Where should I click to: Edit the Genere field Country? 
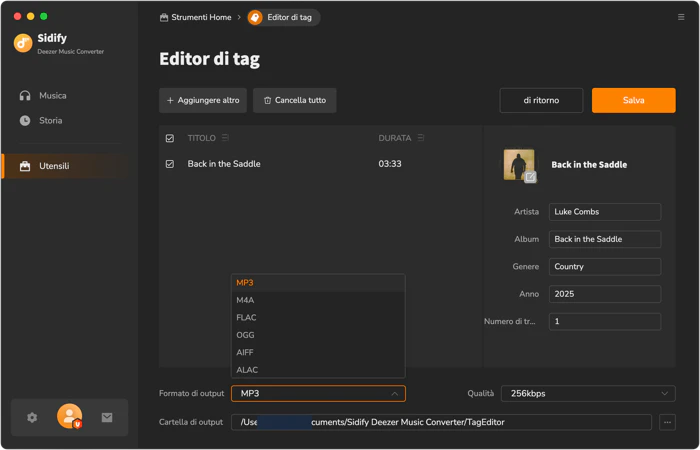tap(605, 267)
